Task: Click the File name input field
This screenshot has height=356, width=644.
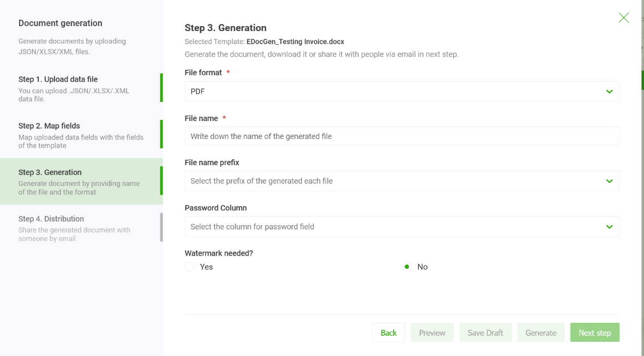Action: point(402,136)
